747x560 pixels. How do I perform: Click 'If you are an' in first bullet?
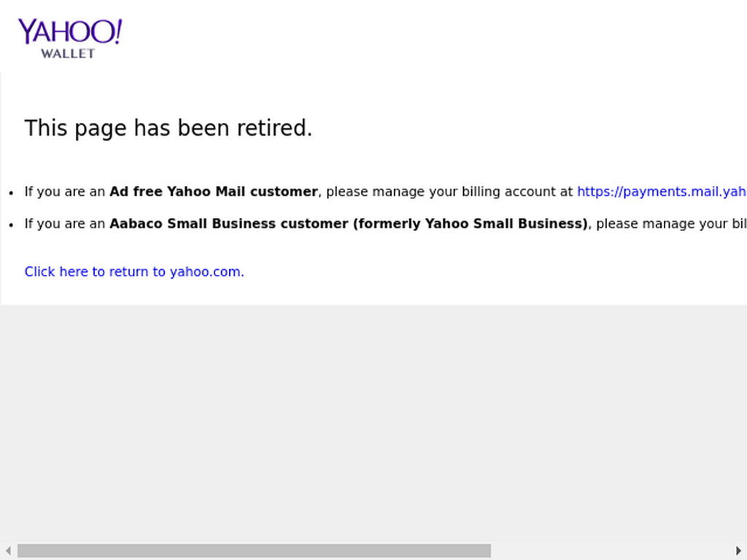65,192
